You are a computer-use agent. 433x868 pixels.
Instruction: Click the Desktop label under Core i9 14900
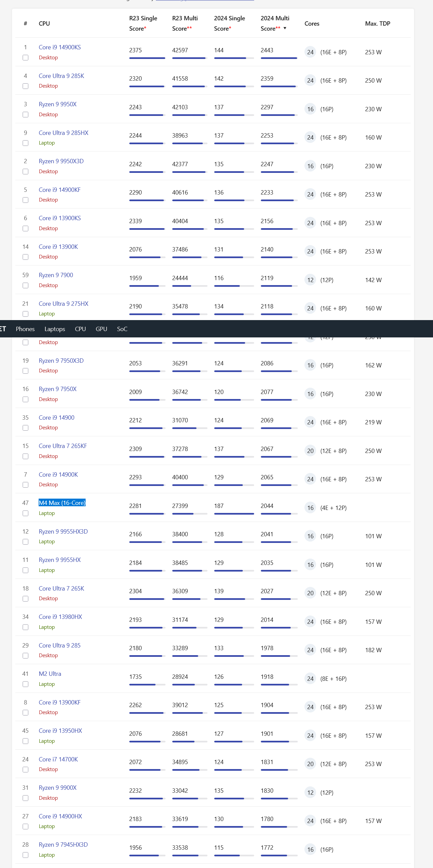(48, 428)
